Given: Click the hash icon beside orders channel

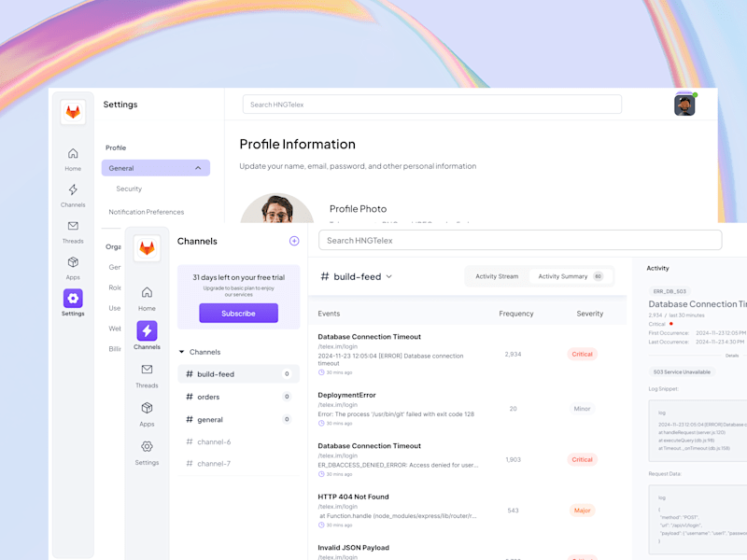Looking at the screenshot, I should click(190, 397).
